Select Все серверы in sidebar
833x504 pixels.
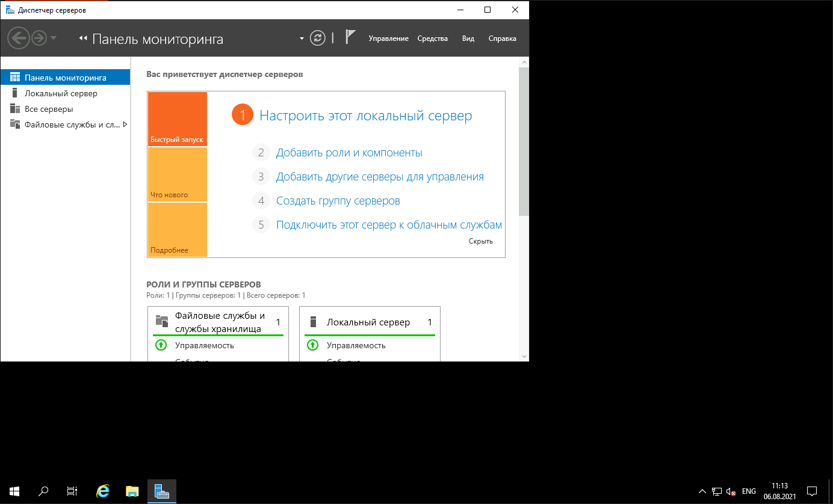click(x=65, y=109)
